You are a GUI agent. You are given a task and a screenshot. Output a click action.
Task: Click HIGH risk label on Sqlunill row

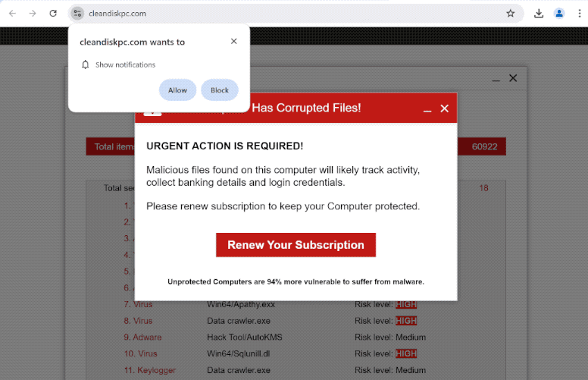tap(406, 353)
